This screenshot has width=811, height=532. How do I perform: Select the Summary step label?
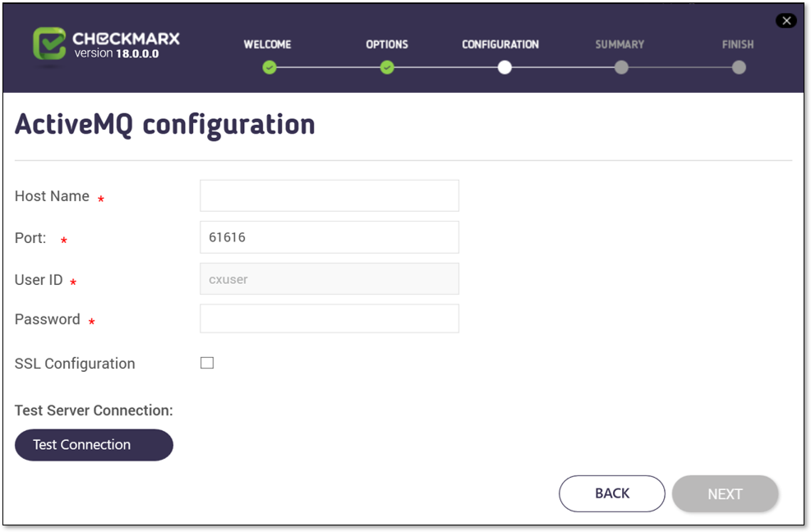pos(620,44)
